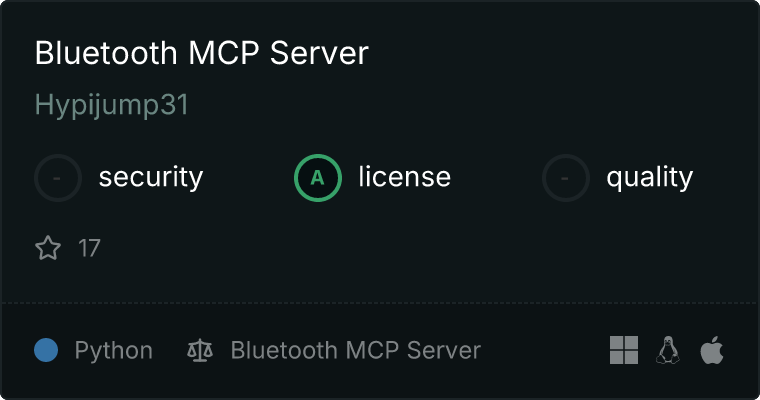Screen dimensions: 760x400
Task: Click the quality label text
Action: (x=649, y=177)
